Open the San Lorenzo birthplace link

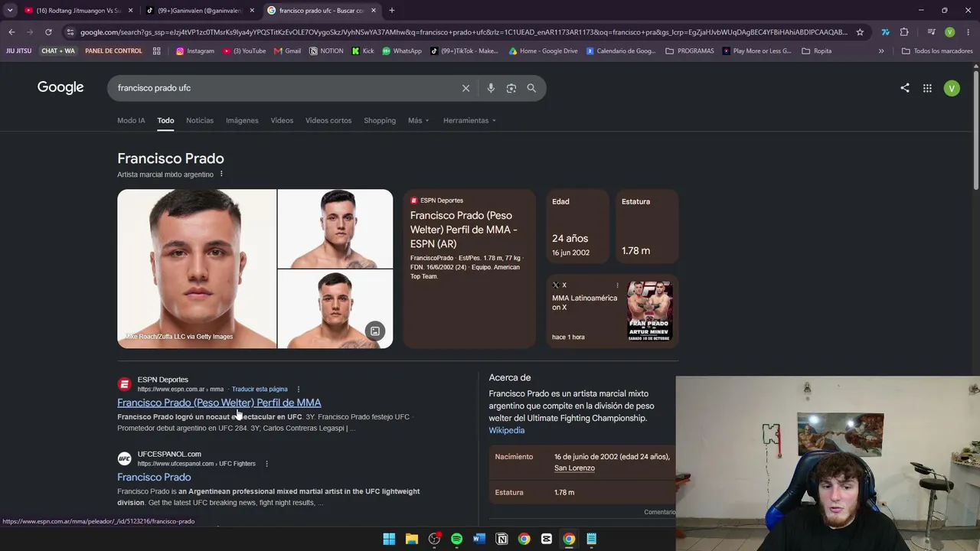(574, 468)
